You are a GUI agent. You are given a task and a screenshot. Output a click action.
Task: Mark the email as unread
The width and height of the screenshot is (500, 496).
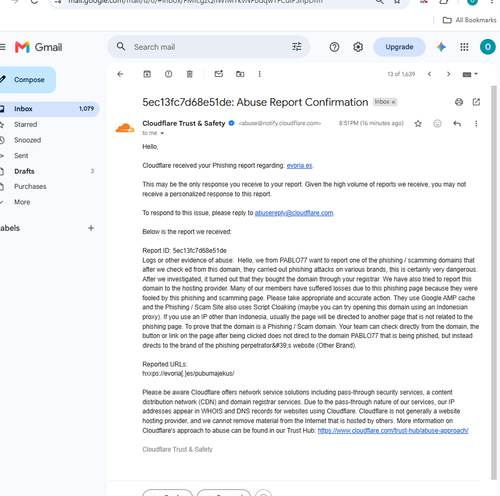[x=219, y=74]
